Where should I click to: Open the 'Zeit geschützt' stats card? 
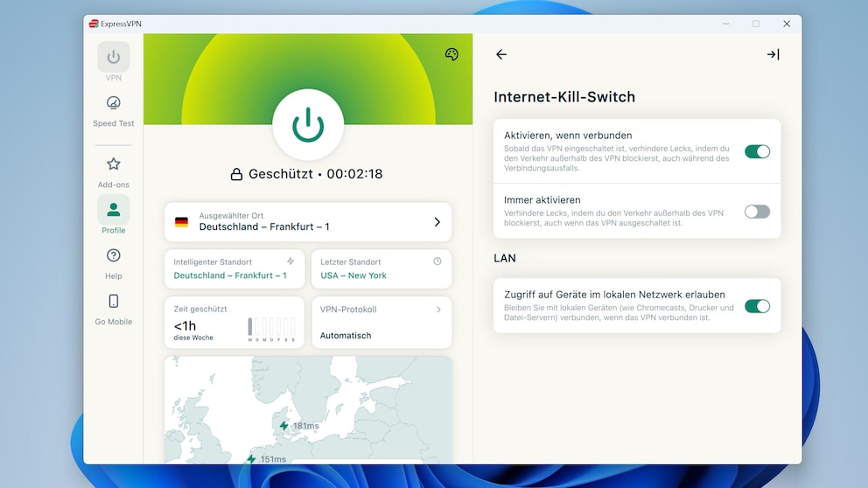pyautogui.click(x=234, y=323)
